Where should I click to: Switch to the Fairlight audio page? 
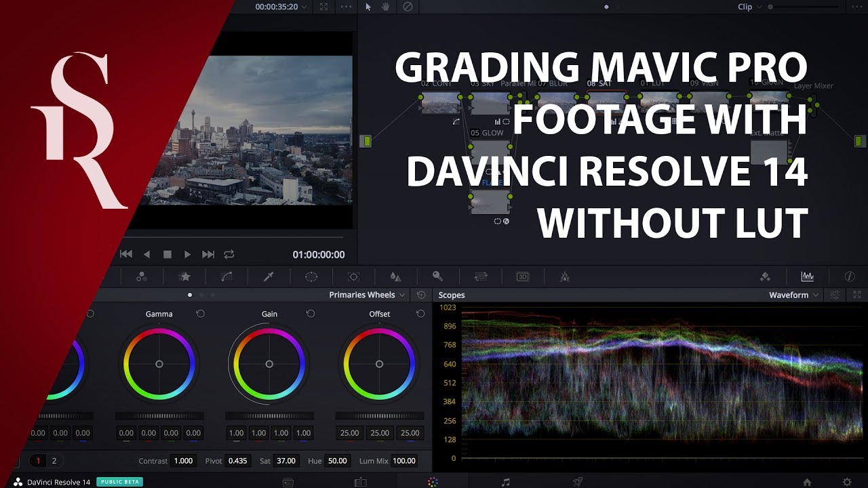505,482
